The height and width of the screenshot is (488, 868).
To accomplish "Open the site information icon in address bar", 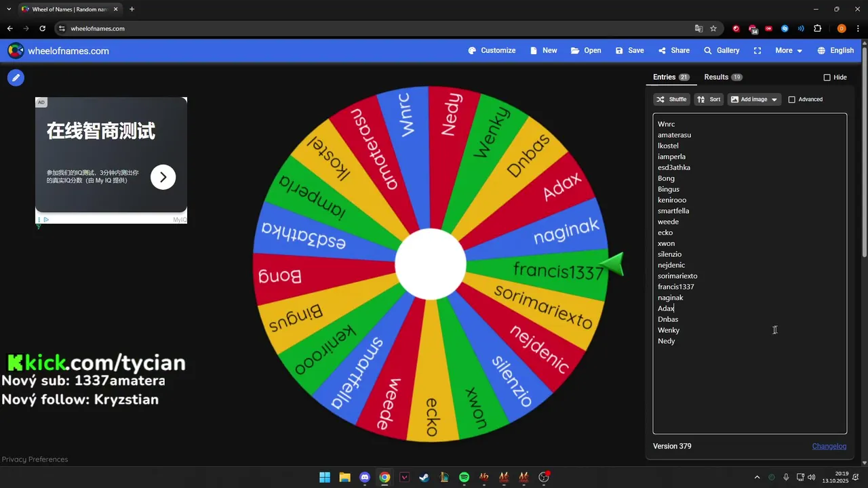I will click(x=62, y=28).
